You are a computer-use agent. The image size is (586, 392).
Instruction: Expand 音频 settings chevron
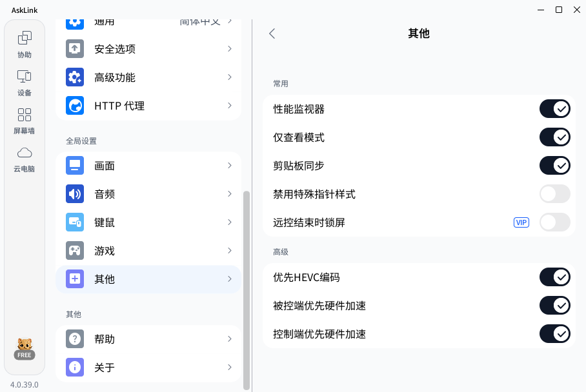pyautogui.click(x=230, y=194)
